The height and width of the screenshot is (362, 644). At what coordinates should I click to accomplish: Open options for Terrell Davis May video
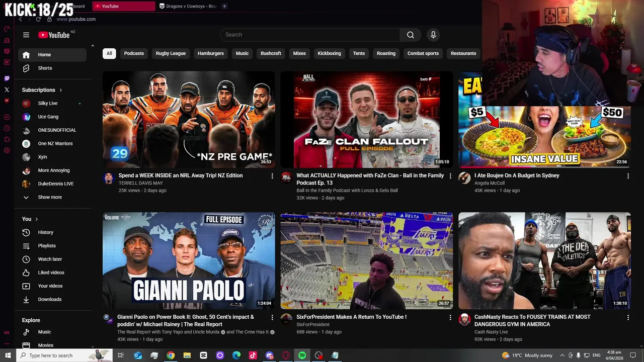(272, 176)
